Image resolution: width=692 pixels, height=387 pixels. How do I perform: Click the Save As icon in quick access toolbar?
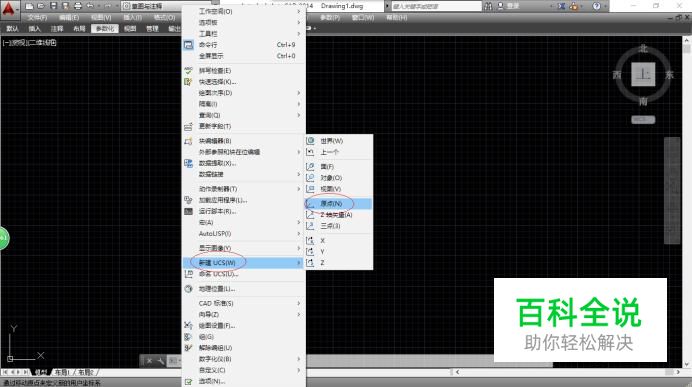tap(65, 6)
